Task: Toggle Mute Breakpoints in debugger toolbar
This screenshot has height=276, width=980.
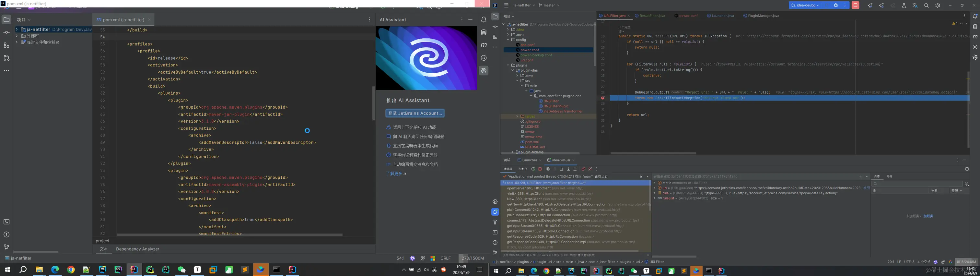Action: [590, 169]
